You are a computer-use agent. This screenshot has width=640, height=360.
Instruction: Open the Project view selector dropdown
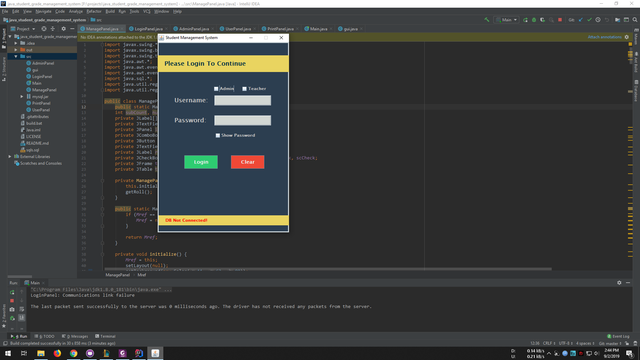(23, 29)
